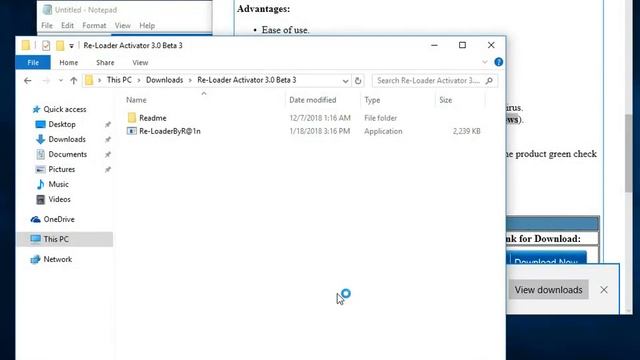The image size is (640, 360).
Task: Unpin Documents using its pin icon
Action: click(108, 154)
